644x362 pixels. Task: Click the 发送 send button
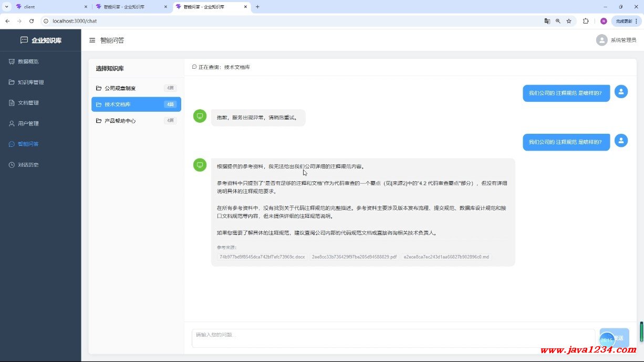coord(614,338)
